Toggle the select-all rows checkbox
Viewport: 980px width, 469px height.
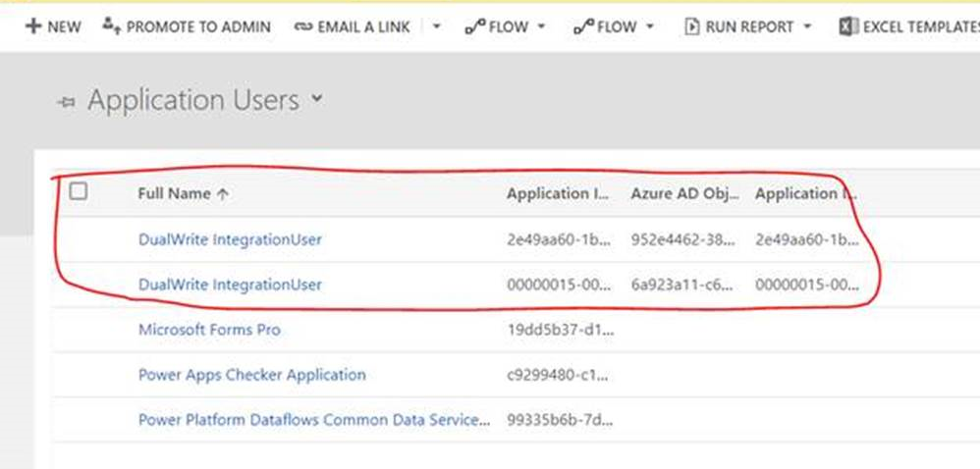pyautogui.click(x=79, y=191)
